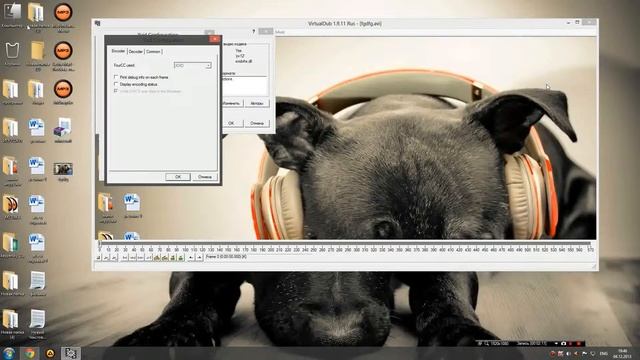The width and height of the screenshot is (640, 360).
Task: Switch to the Common tab
Action: click(x=153, y=51)
